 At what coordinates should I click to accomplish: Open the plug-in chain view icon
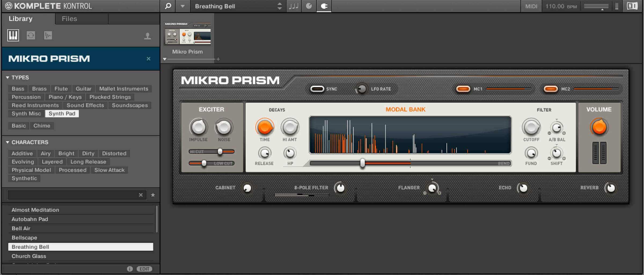click(324, 6)
